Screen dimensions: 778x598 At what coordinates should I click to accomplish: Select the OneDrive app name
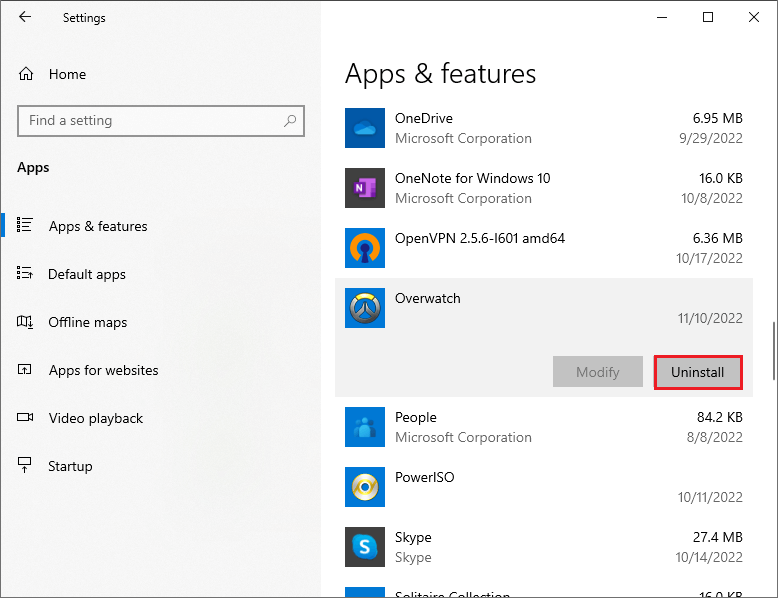(424, 118)
